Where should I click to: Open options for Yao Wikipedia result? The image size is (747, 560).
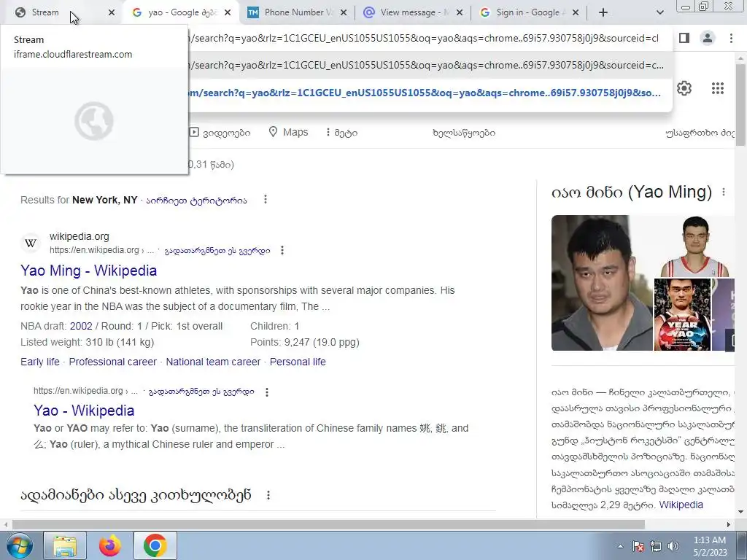(x=267, y=392)
